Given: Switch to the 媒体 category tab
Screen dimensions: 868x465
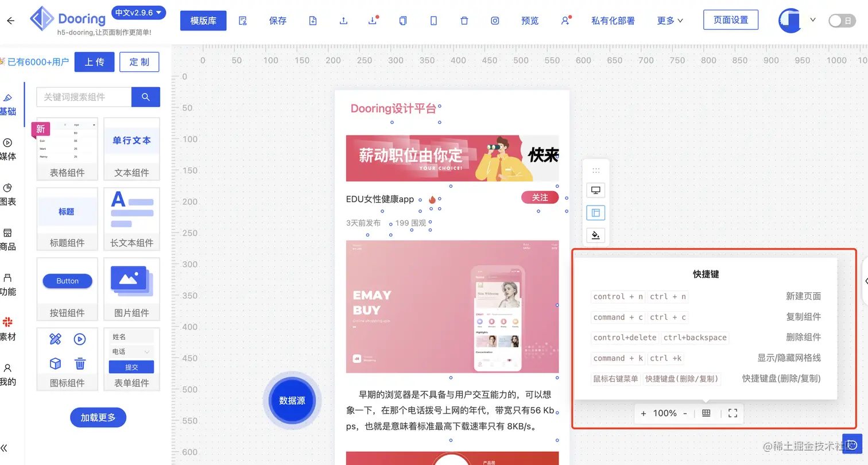Looking at the screenshot, I should (x=7, y=149).
